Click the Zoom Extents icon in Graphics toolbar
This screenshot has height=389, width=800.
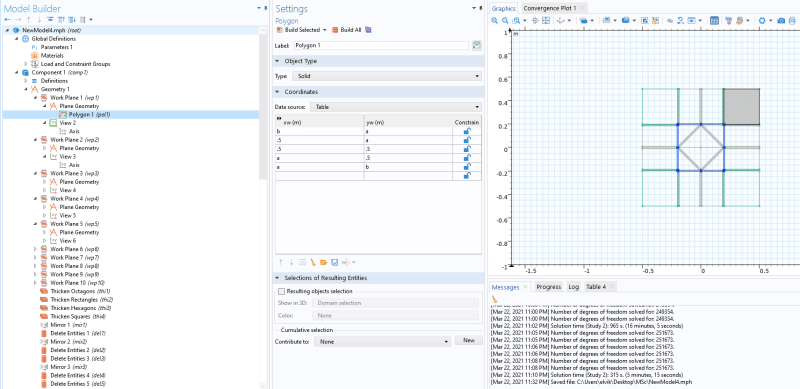(x=546, y=20)
